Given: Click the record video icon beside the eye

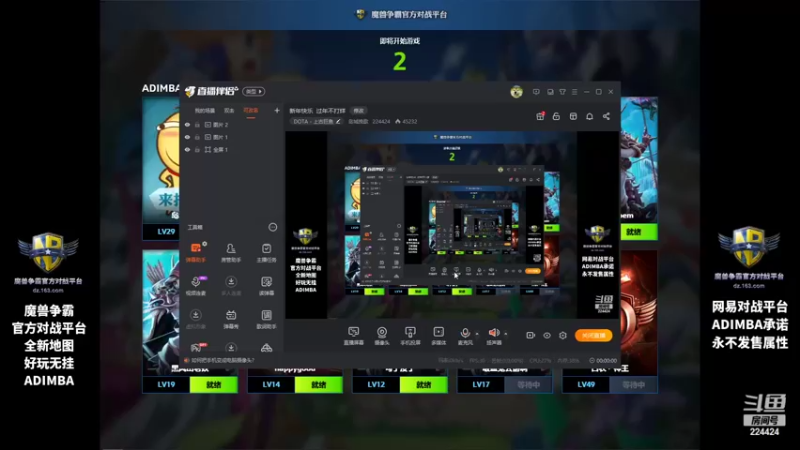Looking at the screenshot, I should pyautogui.click(x=531, y=335).
